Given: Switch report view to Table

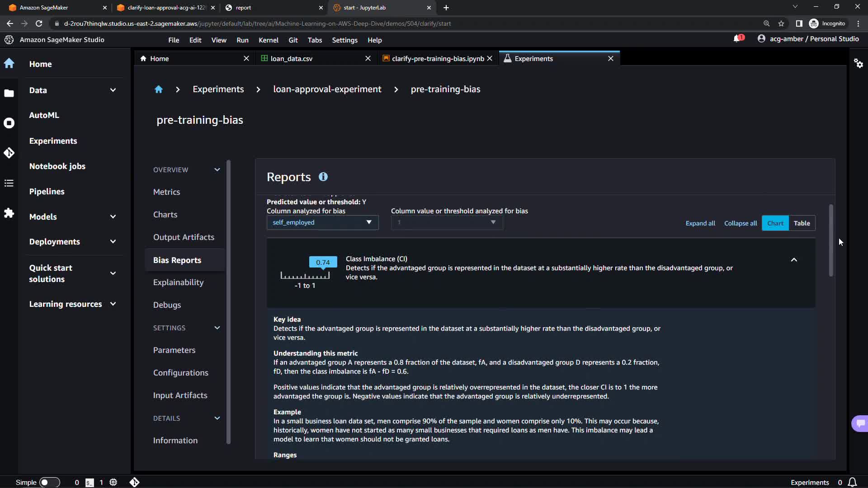Looking at the screenshot, I should [x=802, y=223].
